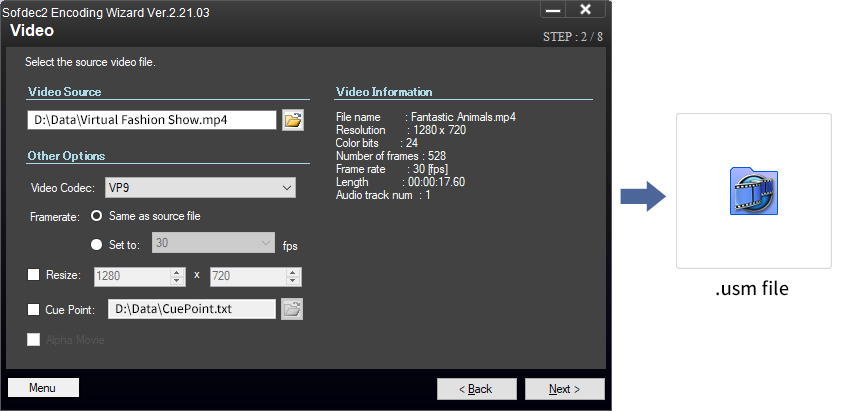Click the Cue Point file browse icon
The height and width of the screenshot is (411, 848).
[292, 309]
